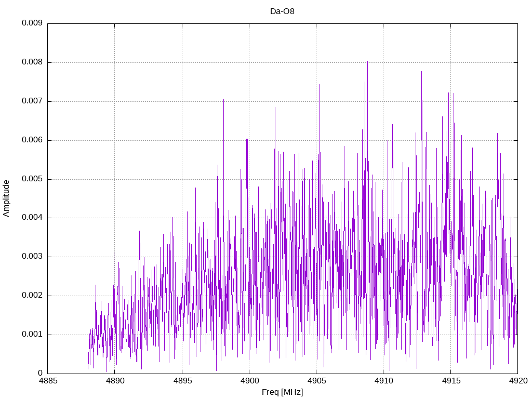The width and height of the screenshot is (532, 399).
Task: Click the 4885 x-axis tick label
Action: point(48,381)
